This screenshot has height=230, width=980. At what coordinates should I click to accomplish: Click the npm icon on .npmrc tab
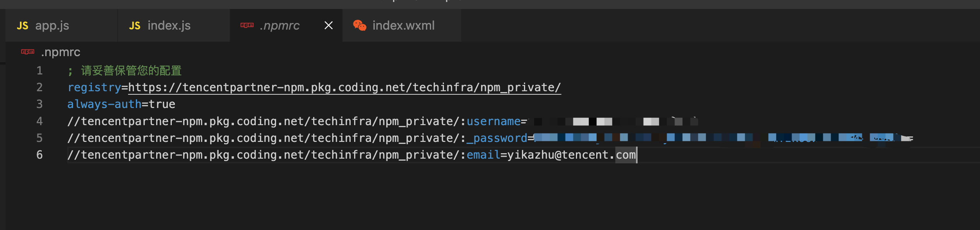click(x=247, y=25)
